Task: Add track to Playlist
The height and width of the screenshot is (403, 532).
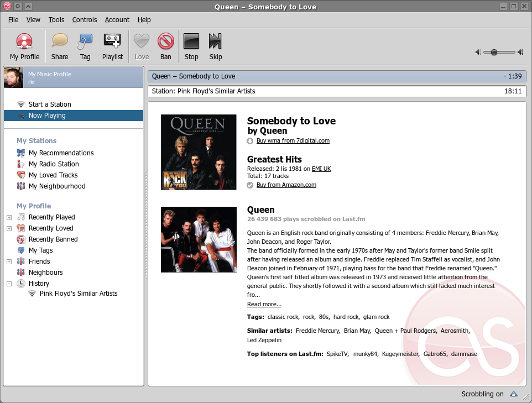Action: coord(112,47)
